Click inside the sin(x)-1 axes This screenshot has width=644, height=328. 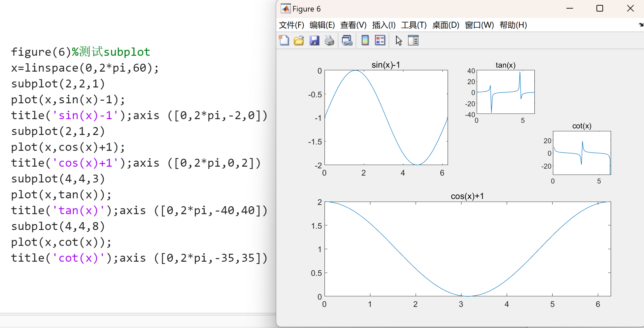(386, 117)
